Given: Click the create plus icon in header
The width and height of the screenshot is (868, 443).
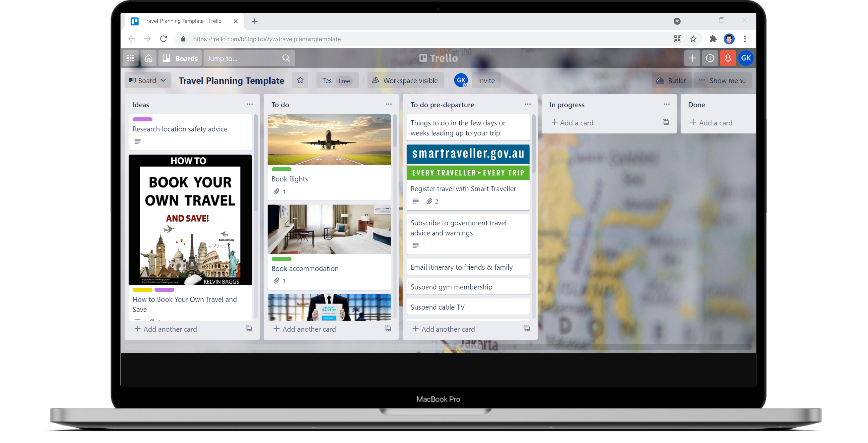Looking at the screenshot, I should pyautogui.click(x=692, y=58).
